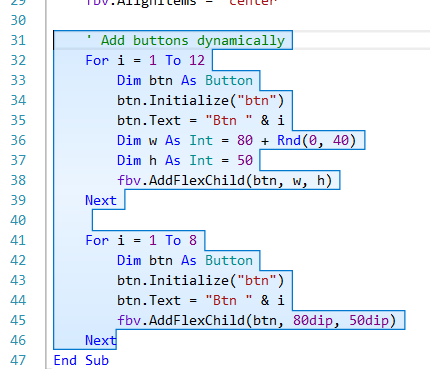Click the "50dip" argument on line 45

tap(369, 320)
